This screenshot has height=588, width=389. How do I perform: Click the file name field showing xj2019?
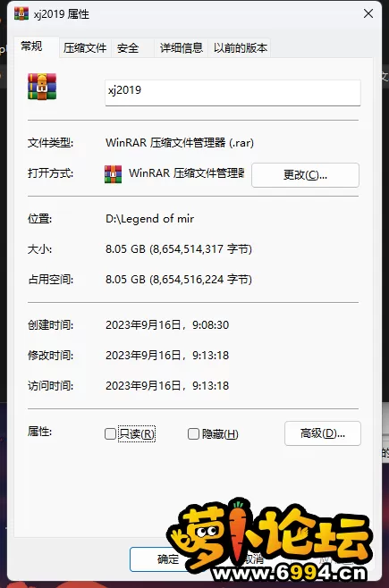click(233, 93)
